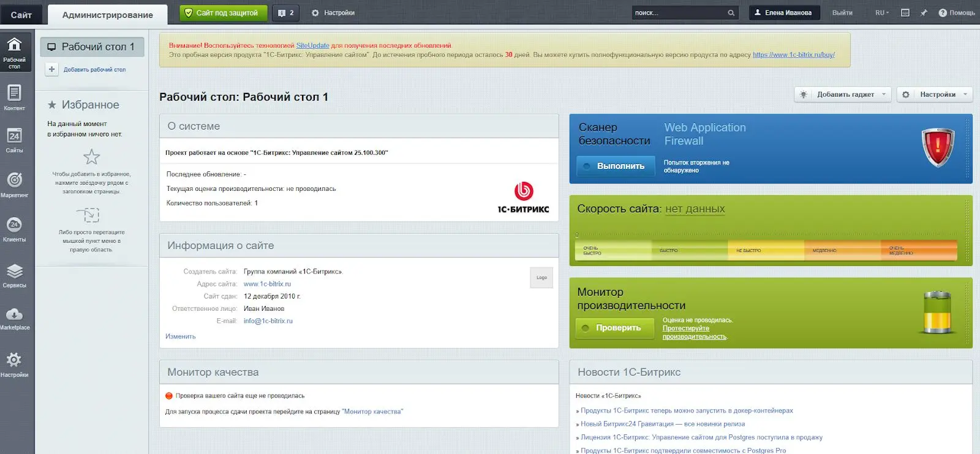The width and height of the screenshot is (980, 454).
Task: Open the Контент section in sidebar
Action: pos(14,97)
